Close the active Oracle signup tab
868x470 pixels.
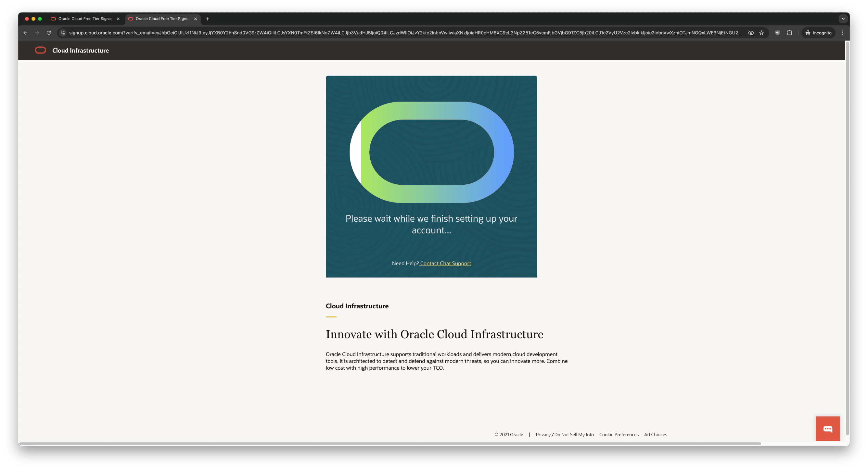point(196,19)
